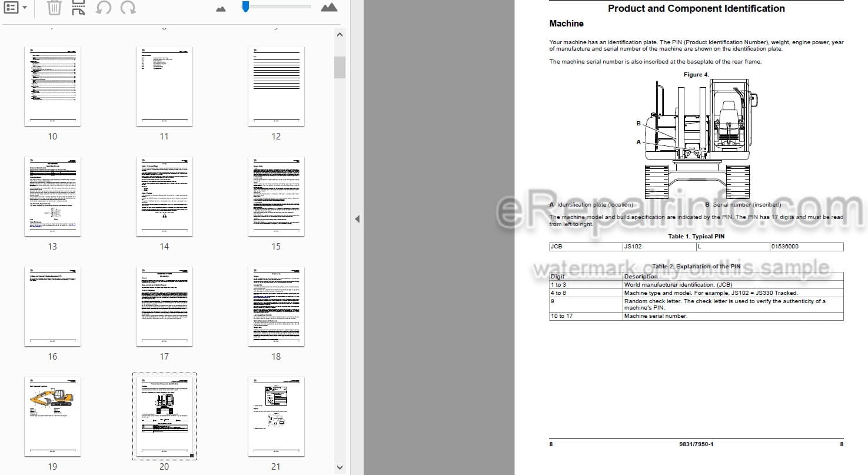Screen dimensions: 868x475
Task: Click the '10 to 17' digit cell
Action: [586, 316]
